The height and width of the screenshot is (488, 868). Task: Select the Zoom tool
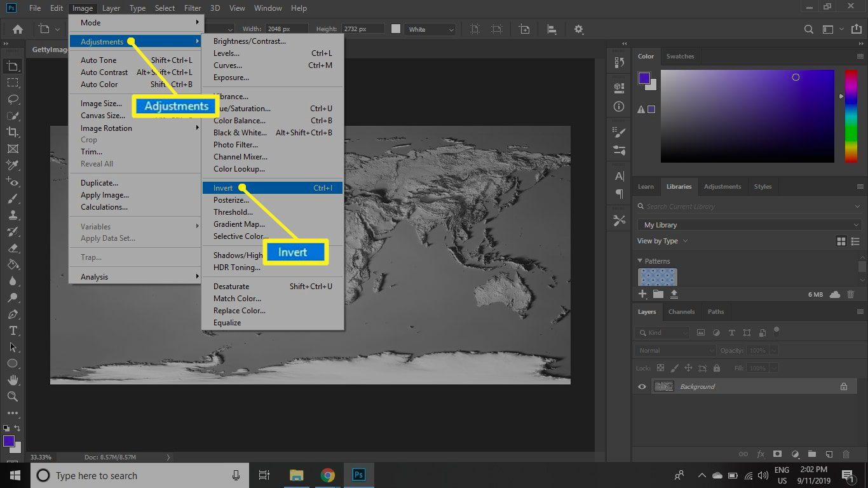12,396
